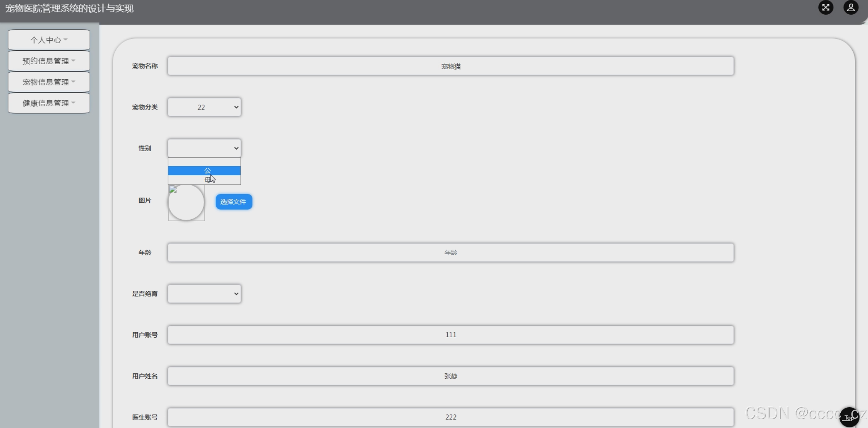Choose the blank option in 性别 list
This screenshot has width=868, height=428.
coord(204,162)
